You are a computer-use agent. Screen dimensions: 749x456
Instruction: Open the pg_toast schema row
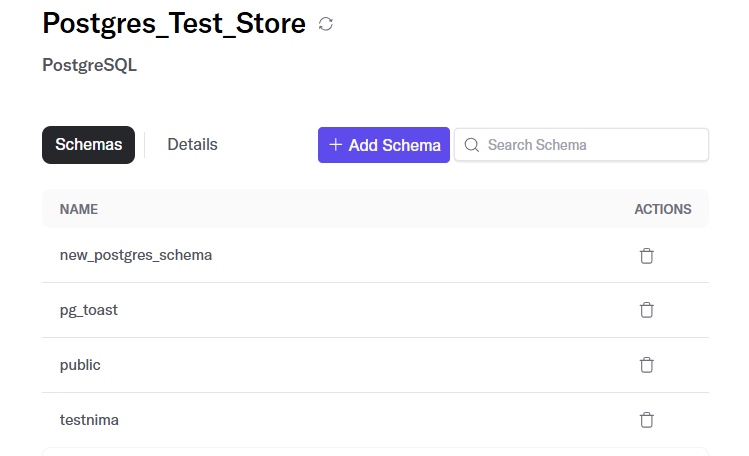[375, 310]
